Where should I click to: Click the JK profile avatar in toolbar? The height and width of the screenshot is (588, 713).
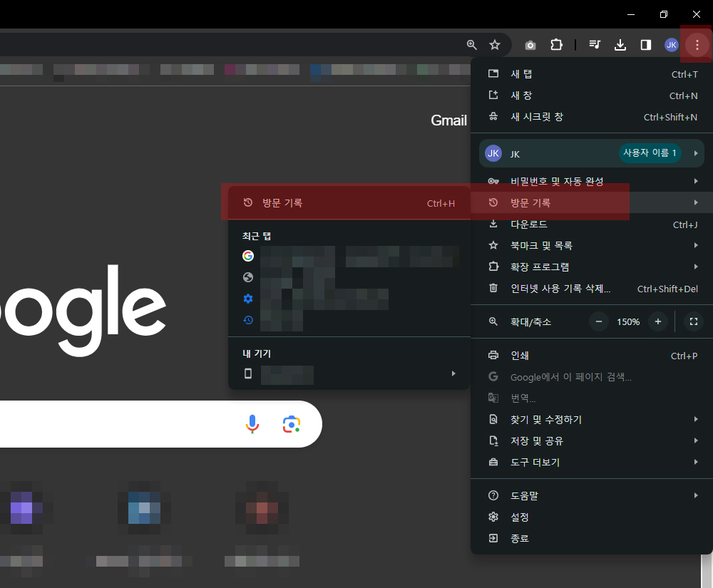coord(671,44)
